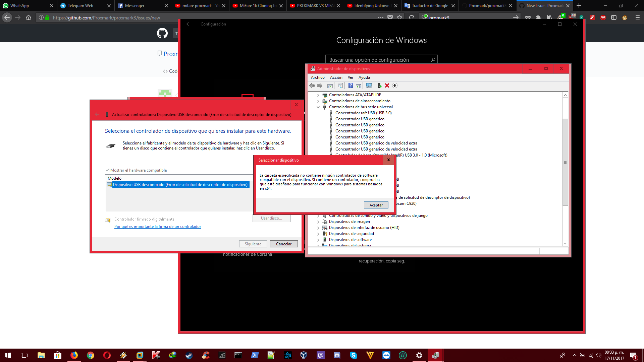Click the Adblock Plus ABP icon in Firefox
This screenshot has height=362, width=644.
(604, 17)
